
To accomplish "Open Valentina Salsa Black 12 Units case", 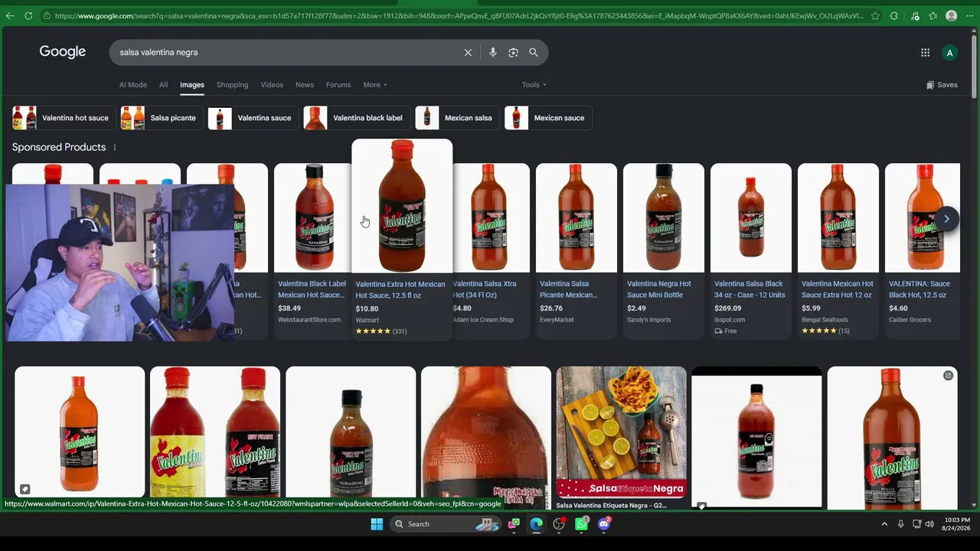I will pyautogui.click(x=751, y=250).
